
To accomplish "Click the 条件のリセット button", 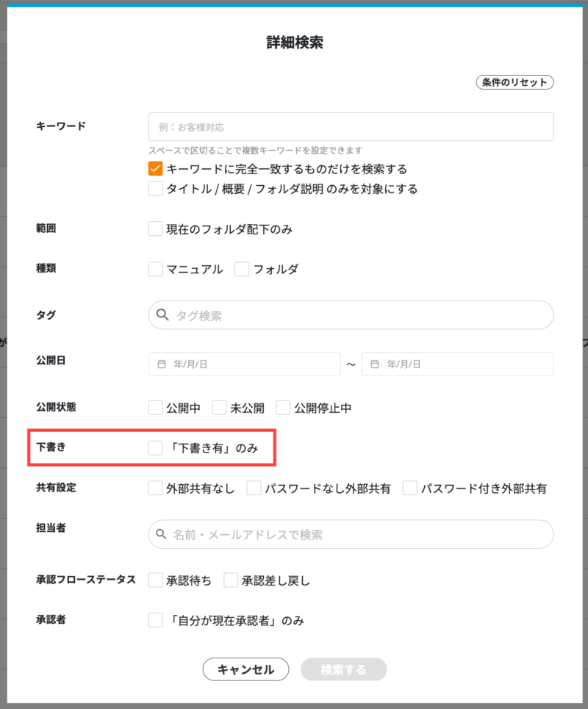I will (x=514, y=82).
